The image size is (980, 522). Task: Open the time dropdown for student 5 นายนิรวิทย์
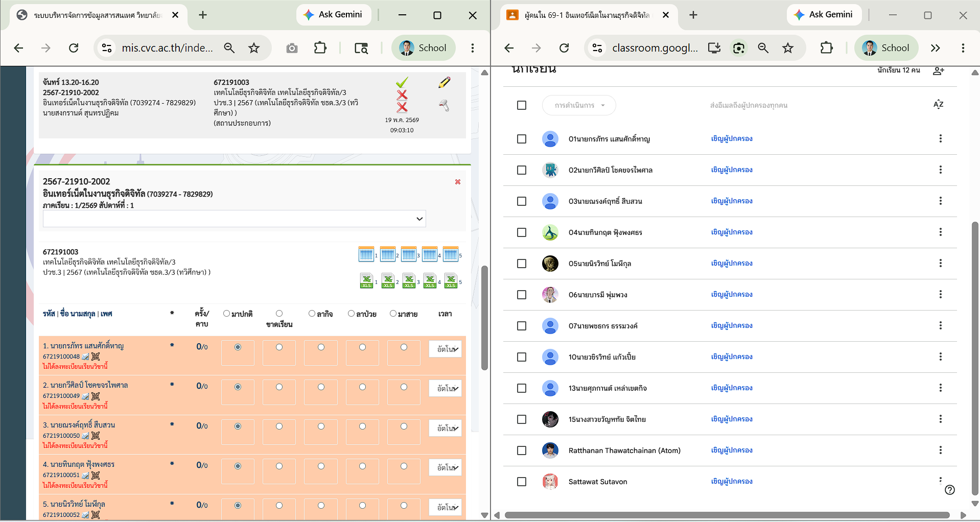pos(445,507)
